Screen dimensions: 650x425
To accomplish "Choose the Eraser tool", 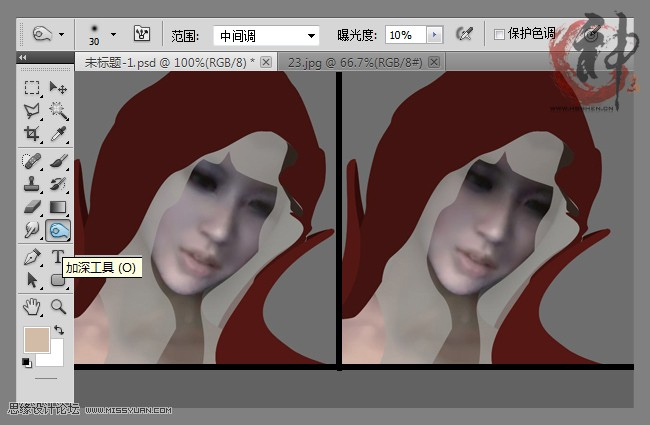I will click(x=32, y=206).
